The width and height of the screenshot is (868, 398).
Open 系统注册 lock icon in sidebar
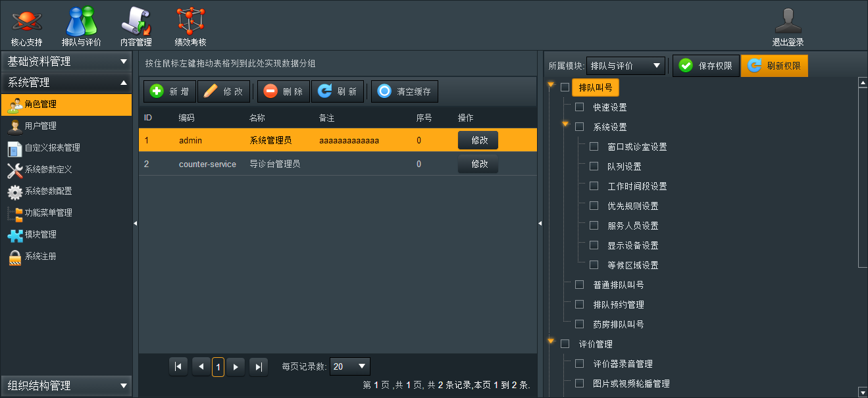[x=15, y=257]
